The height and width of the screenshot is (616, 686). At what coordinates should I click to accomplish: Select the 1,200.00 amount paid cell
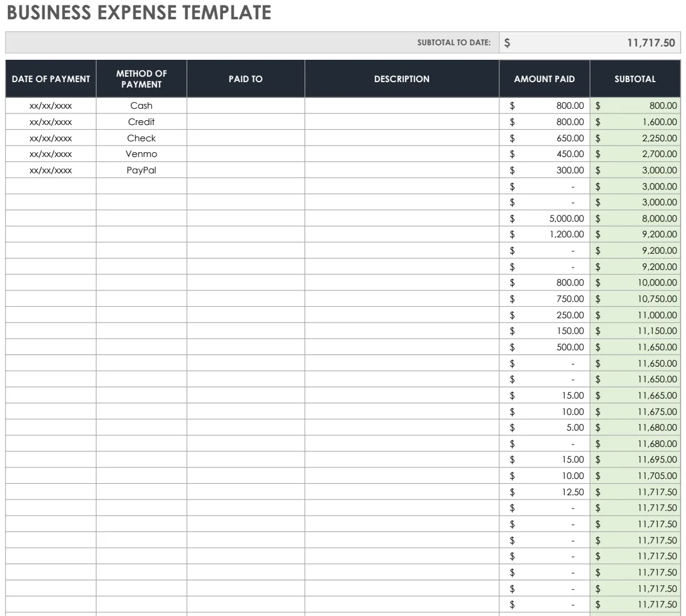[544, 234]
